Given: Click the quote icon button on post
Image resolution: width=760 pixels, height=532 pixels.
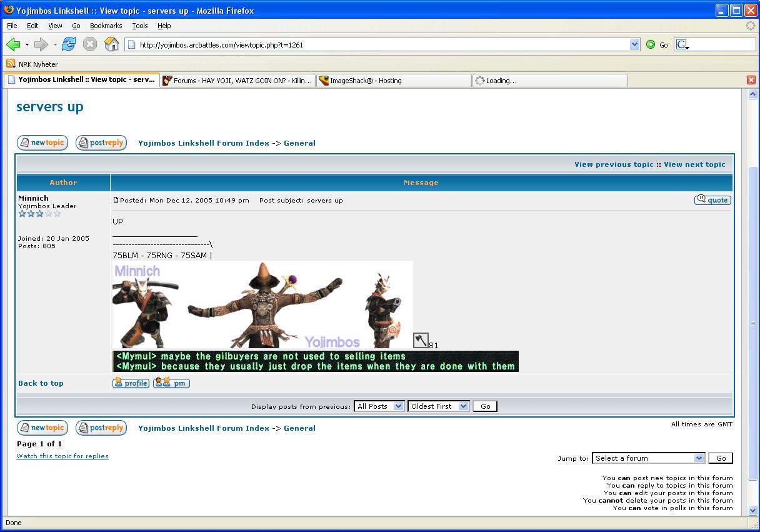Looking at the screenshot, I should pos(712,200).
